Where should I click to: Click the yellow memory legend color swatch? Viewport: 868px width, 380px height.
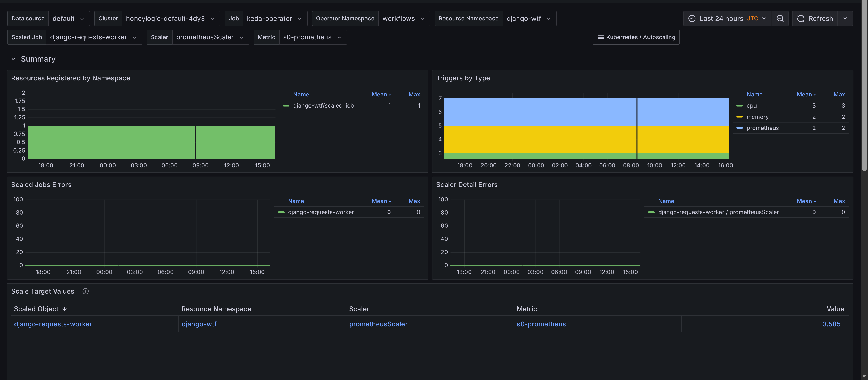pos(739,117)
